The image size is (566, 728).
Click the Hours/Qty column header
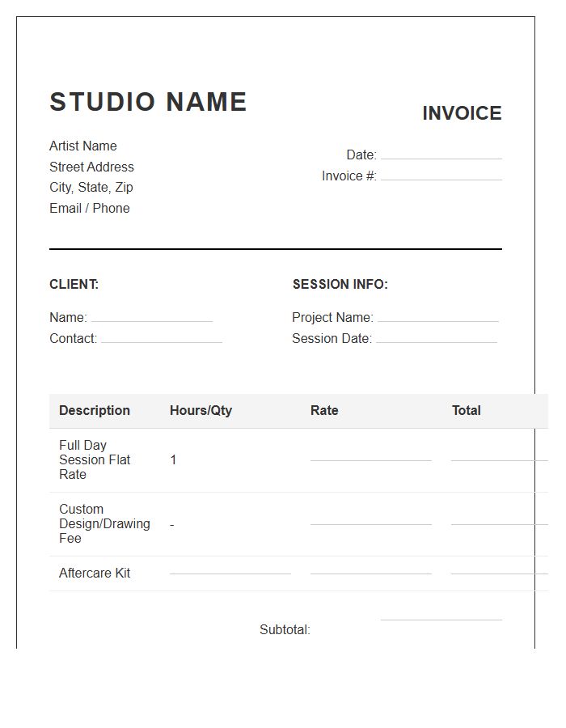[x=201, y=410]
